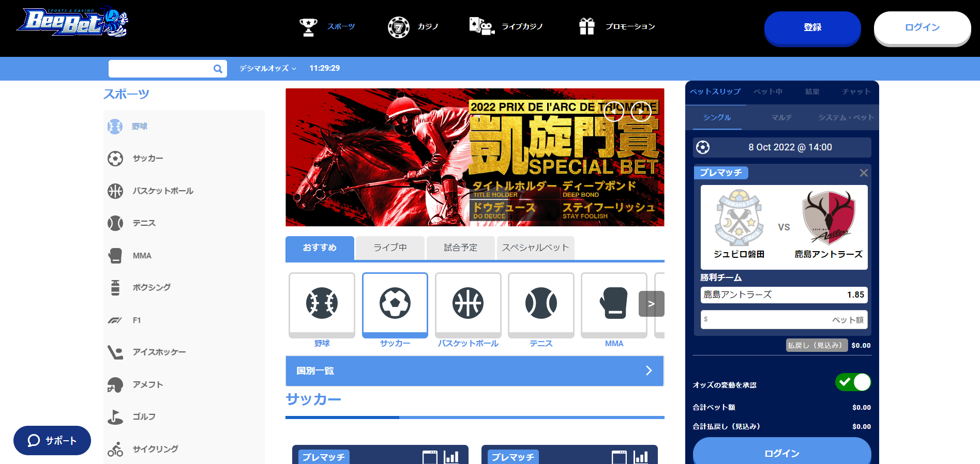Open the スペシャルベット tab
Screen dimensions: 980x464
(535, 248)
